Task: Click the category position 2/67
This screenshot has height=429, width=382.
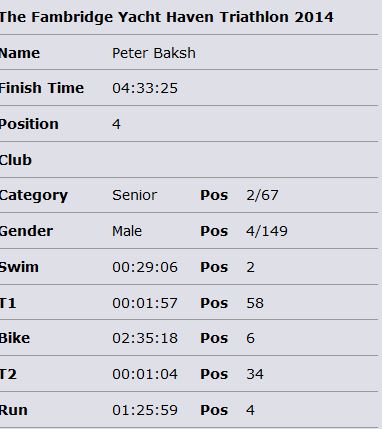Action: click(x=262, y=195)
